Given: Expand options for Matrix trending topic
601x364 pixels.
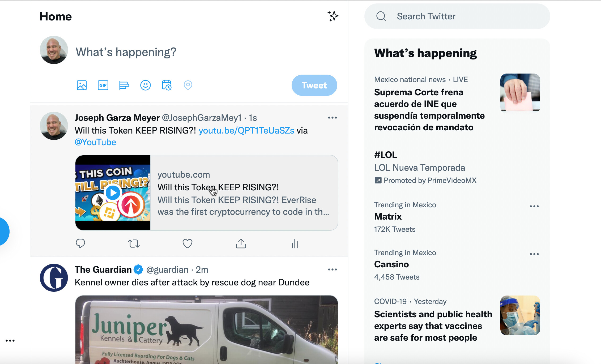Looking at the screenshot, I should pyautogui.click(x=534, y=206).
